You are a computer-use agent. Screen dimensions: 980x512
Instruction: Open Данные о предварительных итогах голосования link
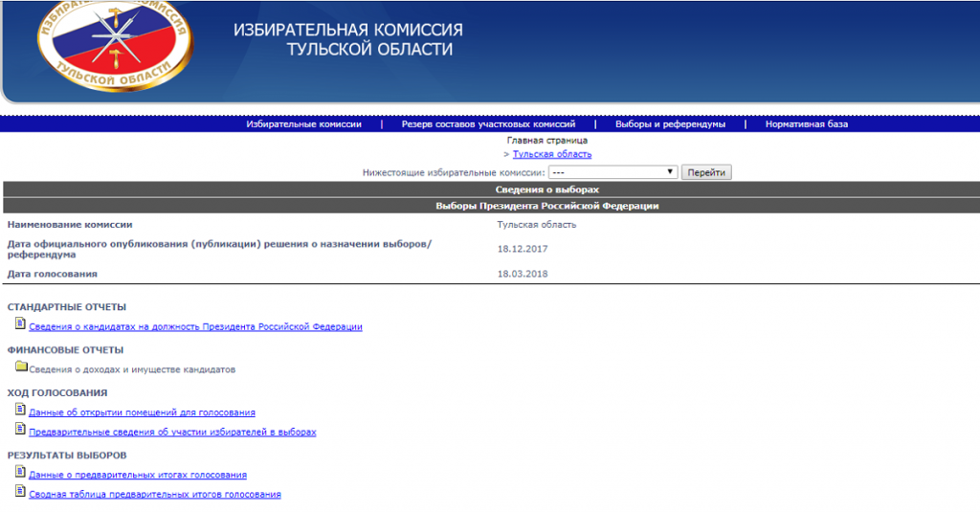coord(138,475)
